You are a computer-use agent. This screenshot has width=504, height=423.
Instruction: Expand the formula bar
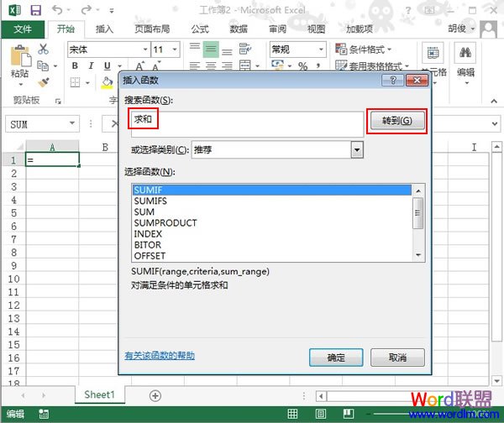(495, 123)
